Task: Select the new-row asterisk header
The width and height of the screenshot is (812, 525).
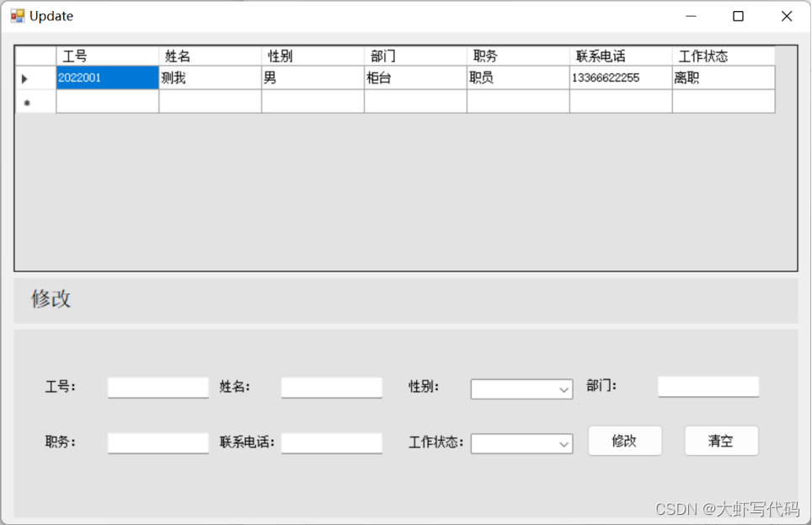Action: tap(35, 102)
